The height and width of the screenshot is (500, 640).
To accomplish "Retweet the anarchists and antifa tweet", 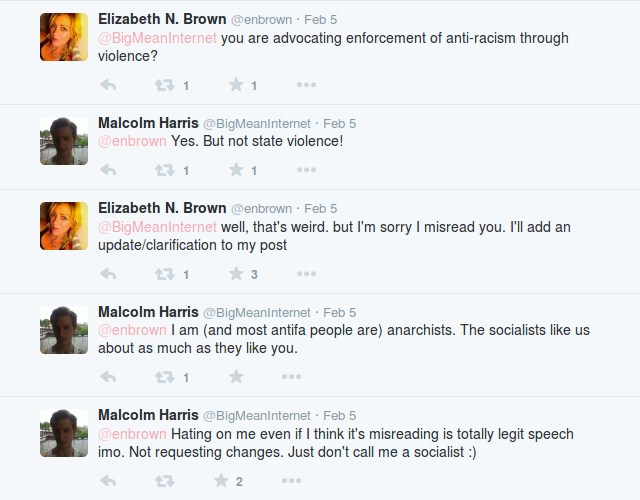I will coord(164,377).
